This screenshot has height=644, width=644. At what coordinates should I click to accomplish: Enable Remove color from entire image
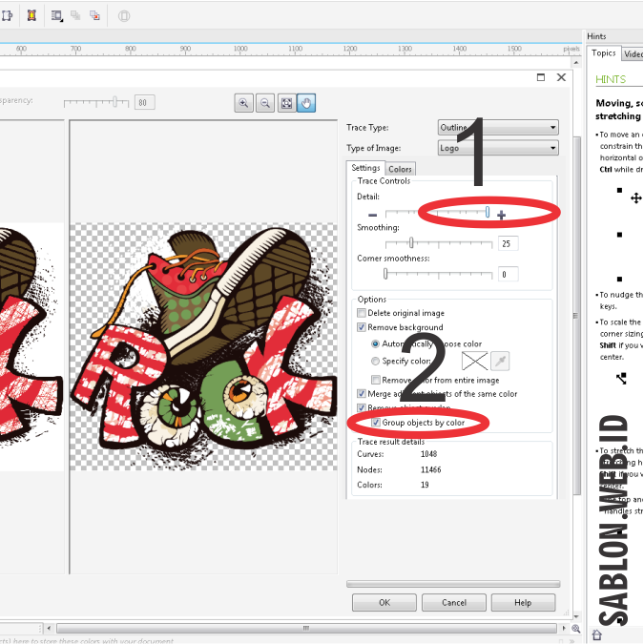pos(375,380)
